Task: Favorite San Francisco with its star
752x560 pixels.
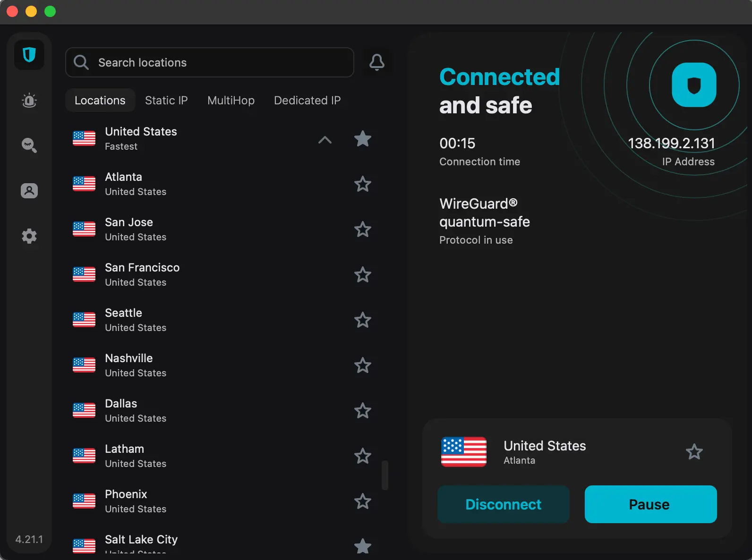Action: pyautogui.click(x=363, y=274)
